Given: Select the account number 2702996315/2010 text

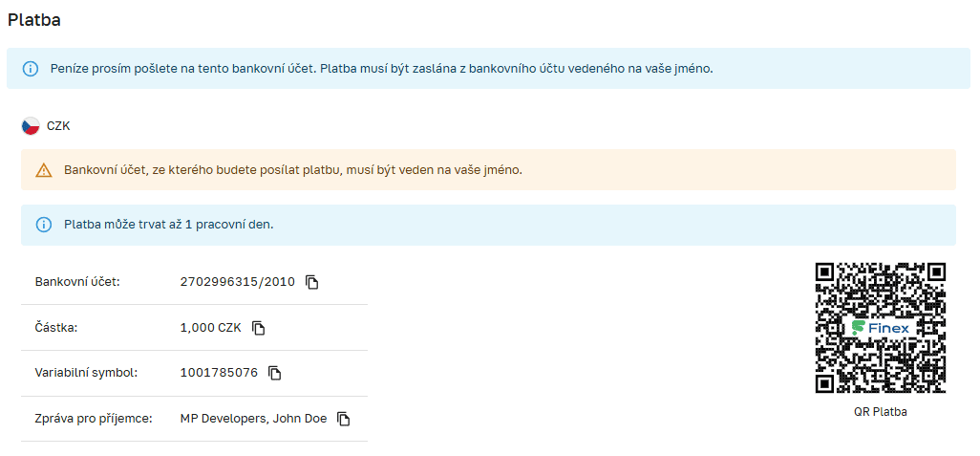Looking at the screenshot, I should click(x=238, y=282).
